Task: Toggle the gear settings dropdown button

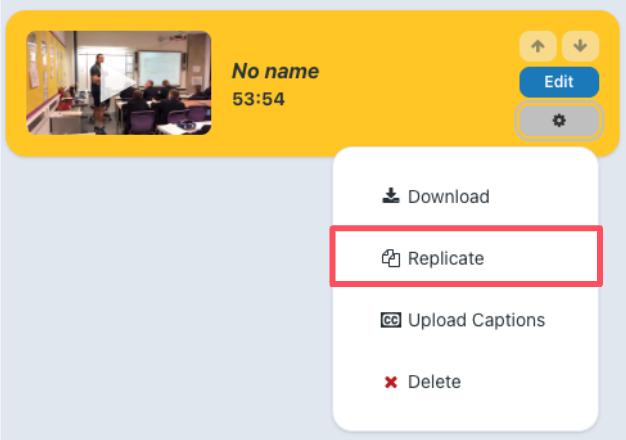Action: pos(559,120)
